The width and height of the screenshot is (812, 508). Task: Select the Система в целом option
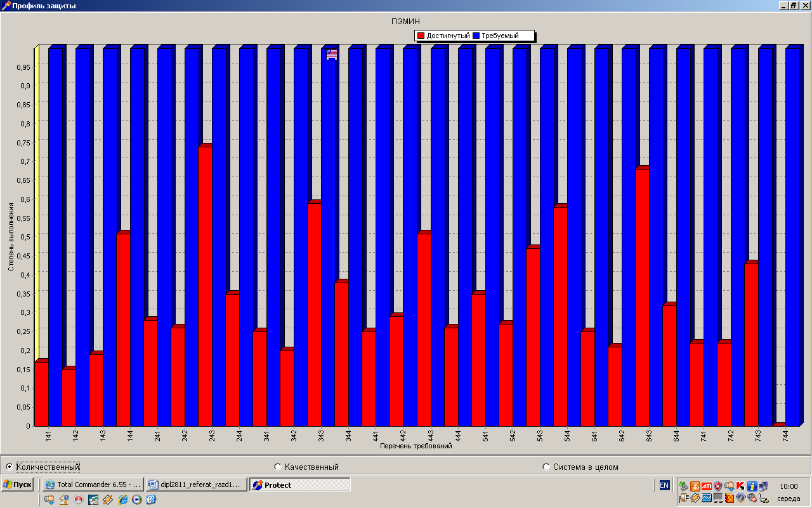pos(546,467)
